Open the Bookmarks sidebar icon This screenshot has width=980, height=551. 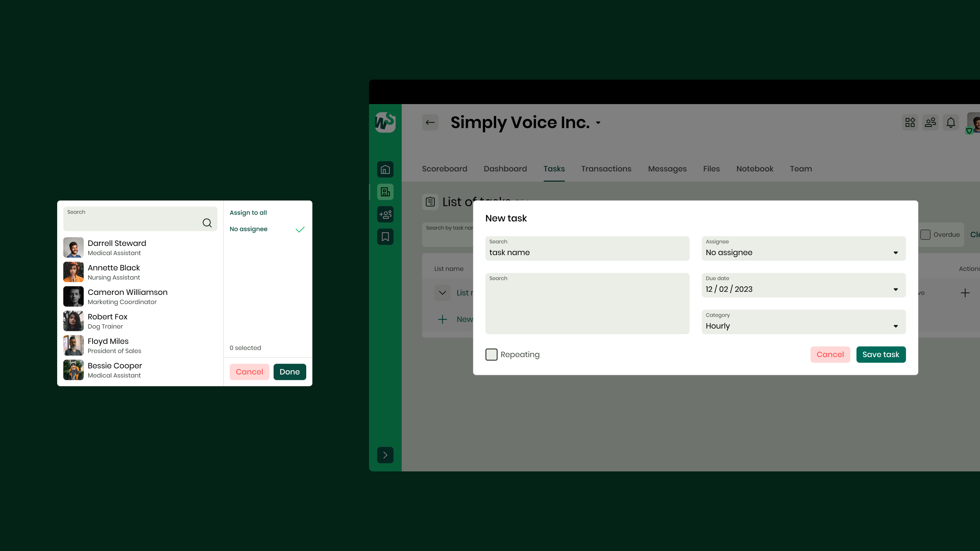coord(385,237)
